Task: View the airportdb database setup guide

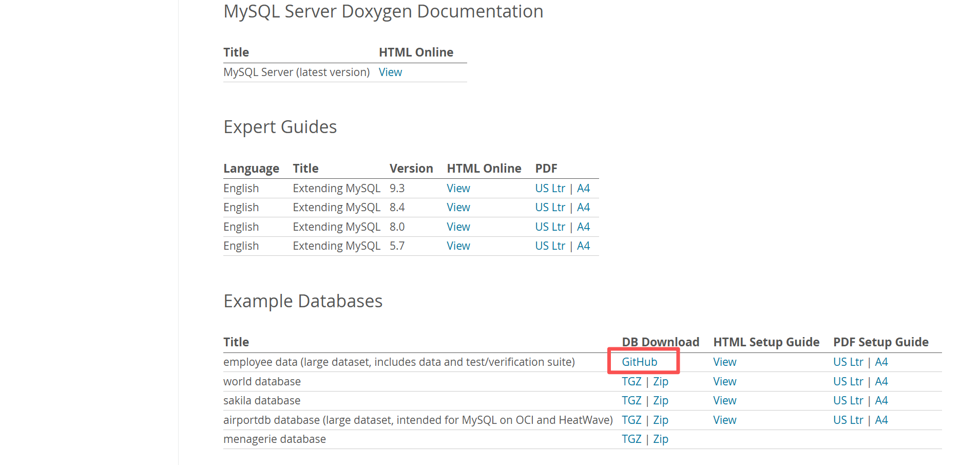Action: coord(724,420)
